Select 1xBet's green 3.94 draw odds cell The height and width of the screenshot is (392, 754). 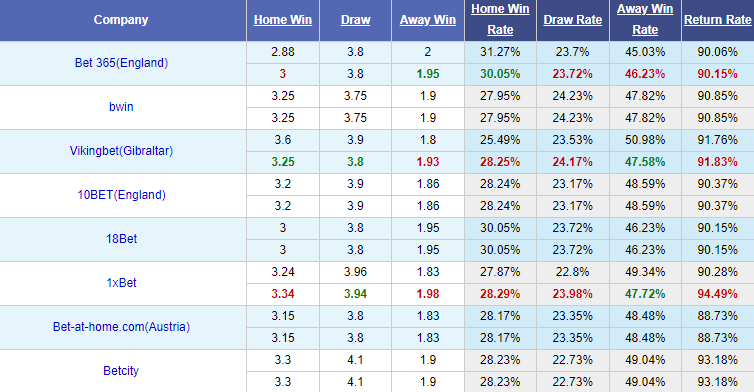tap(355, 294)
